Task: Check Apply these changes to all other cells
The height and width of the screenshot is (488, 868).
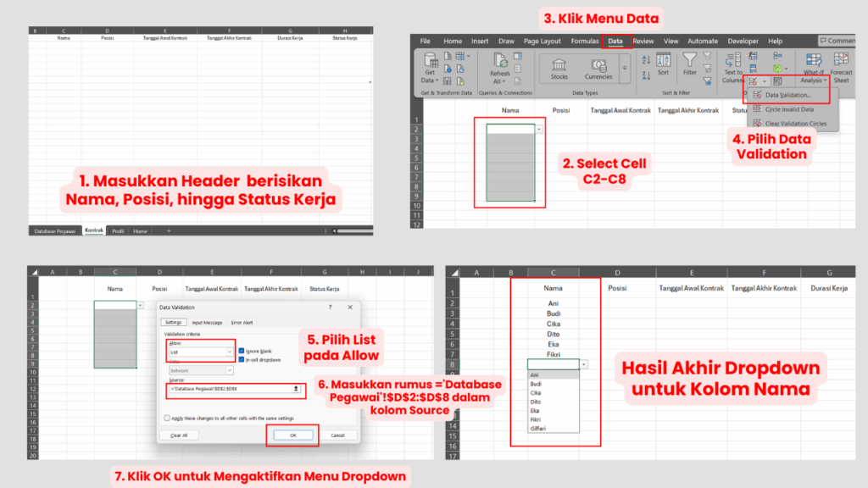Action: pyautogui.click(x=167, y=419)
